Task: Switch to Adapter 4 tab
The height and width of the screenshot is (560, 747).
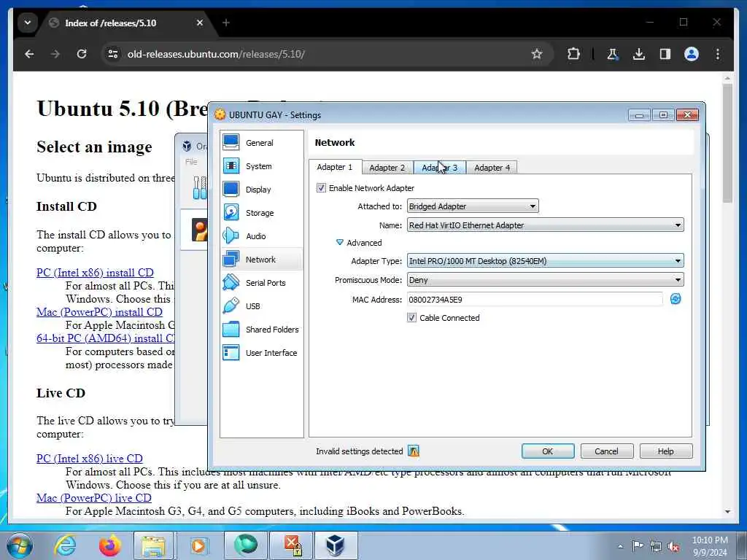Action: click(492, 168)
